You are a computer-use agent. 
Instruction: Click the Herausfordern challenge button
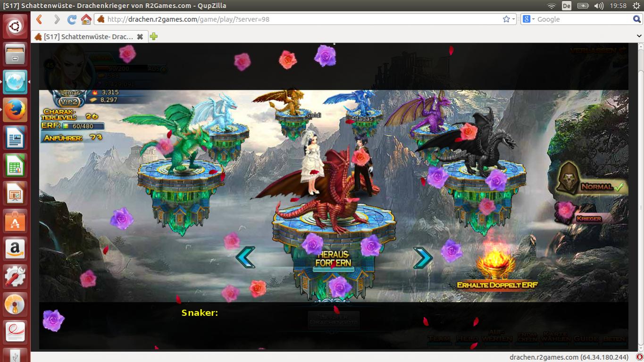click(x=333, y=259)
